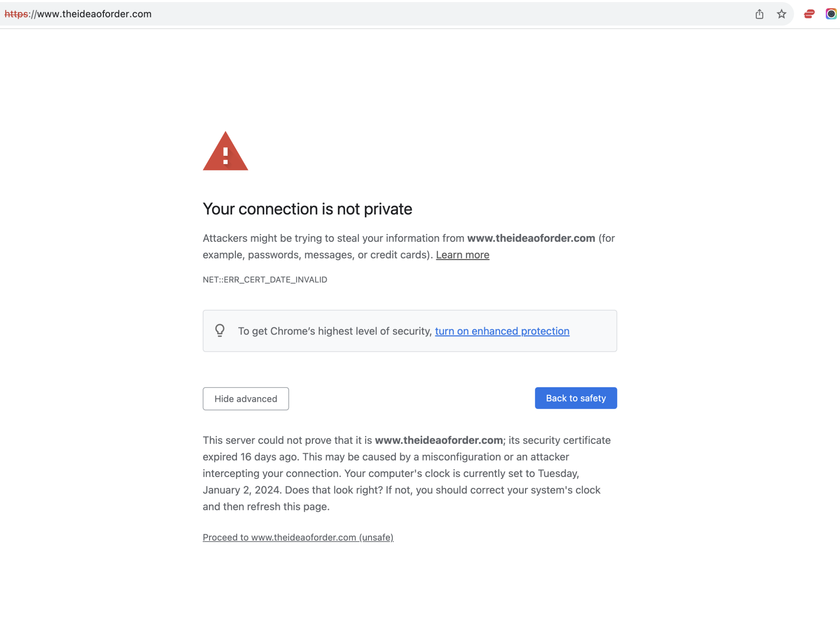
Task: Click the enhanced protection suggestion box
Action: point(410,331)
